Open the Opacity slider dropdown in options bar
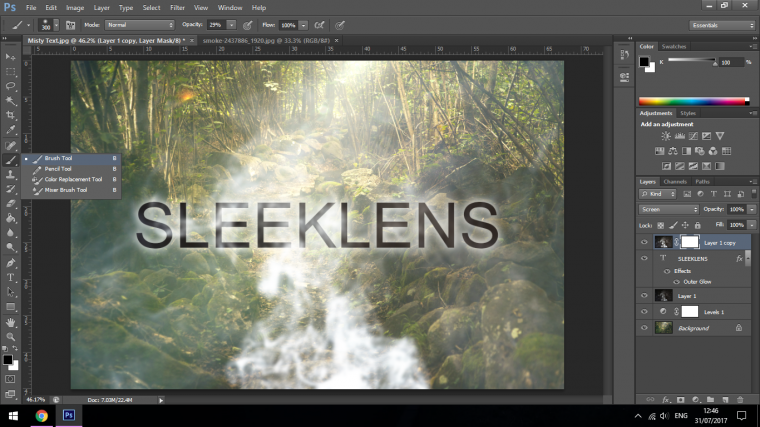 tap(231, 25)
